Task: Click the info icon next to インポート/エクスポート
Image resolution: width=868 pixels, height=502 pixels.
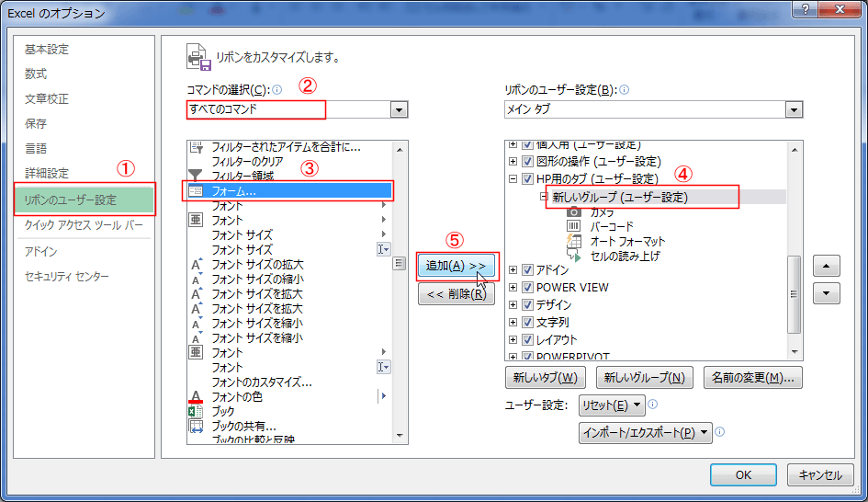Action: pyautogui.click(x=719, y=431)
